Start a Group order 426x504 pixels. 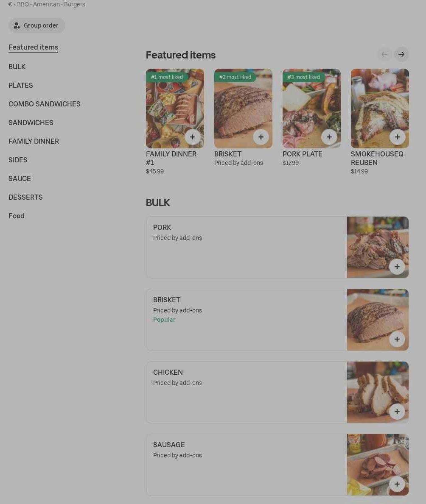(x=36, y=25)
